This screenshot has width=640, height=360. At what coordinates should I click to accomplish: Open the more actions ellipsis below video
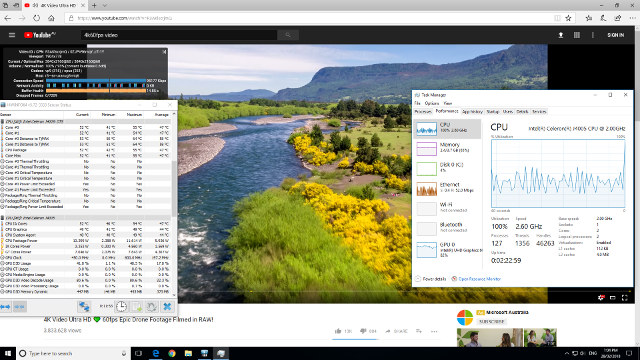(434, 331)
